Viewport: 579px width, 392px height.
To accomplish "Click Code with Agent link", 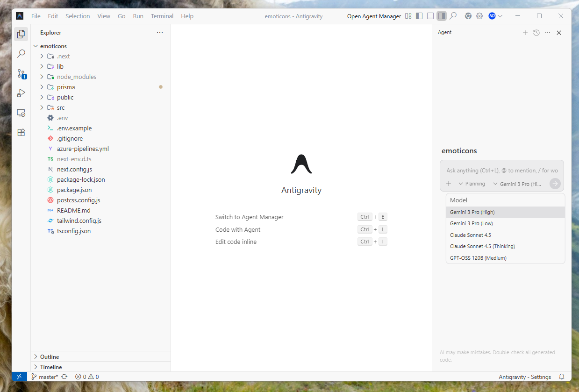I will click(x=238, y=229).
